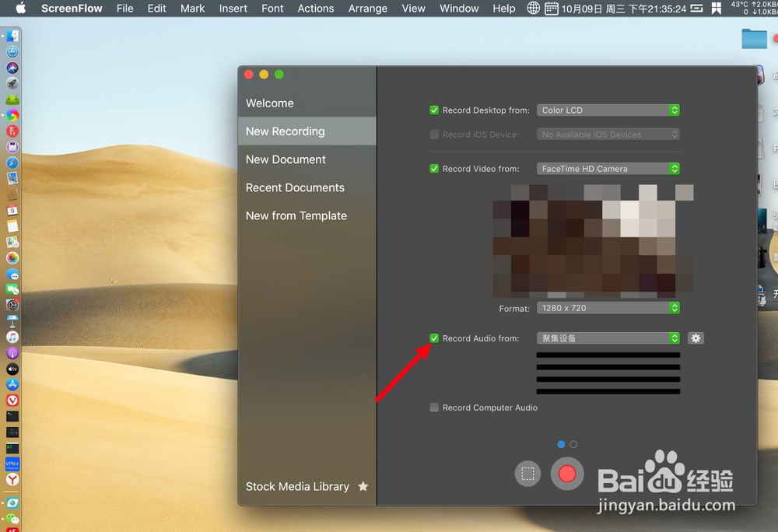The image size is (778, 532).
Task: Open Launchpad rocket icon in dock
Action: (12, 83)
